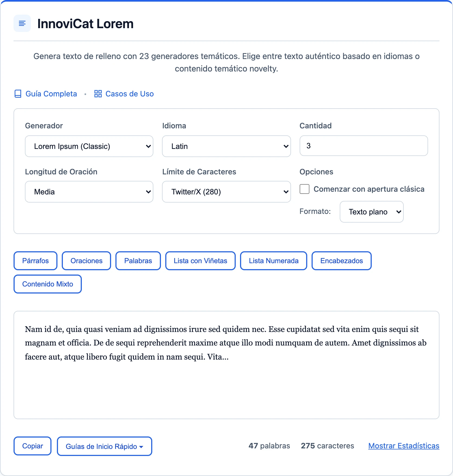Open the Generador dropdown
The width and height of the screenshot is (453, 476).
coord(89,146)
